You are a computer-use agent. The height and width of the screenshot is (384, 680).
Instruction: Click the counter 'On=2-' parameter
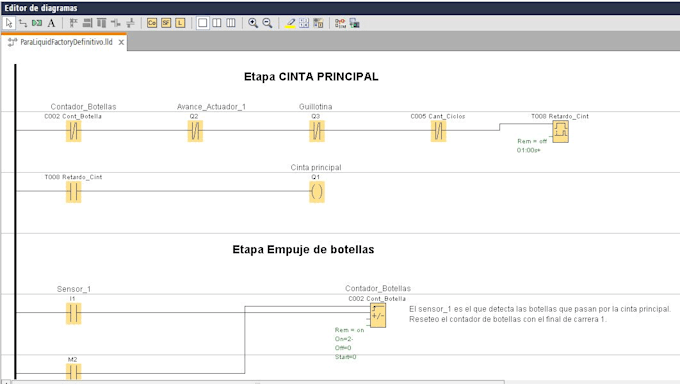click(x=344, y=339)
